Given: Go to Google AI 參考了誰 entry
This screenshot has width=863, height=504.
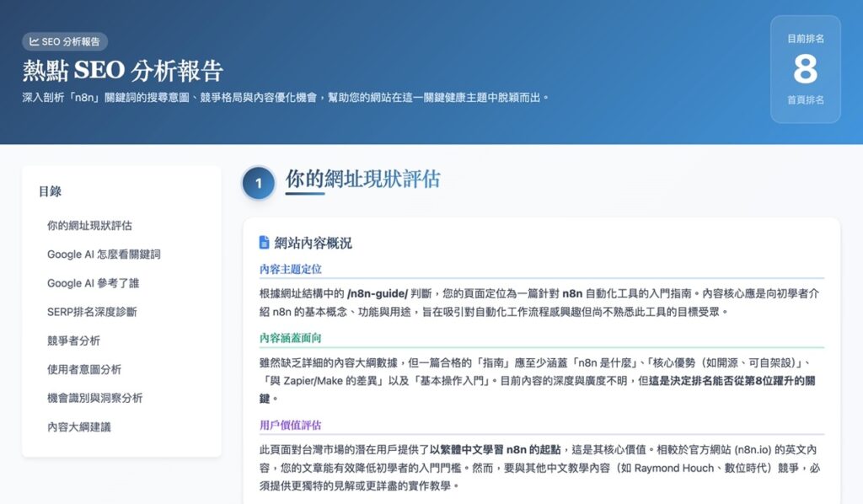Looking at the screenshot, I should 93,283.
